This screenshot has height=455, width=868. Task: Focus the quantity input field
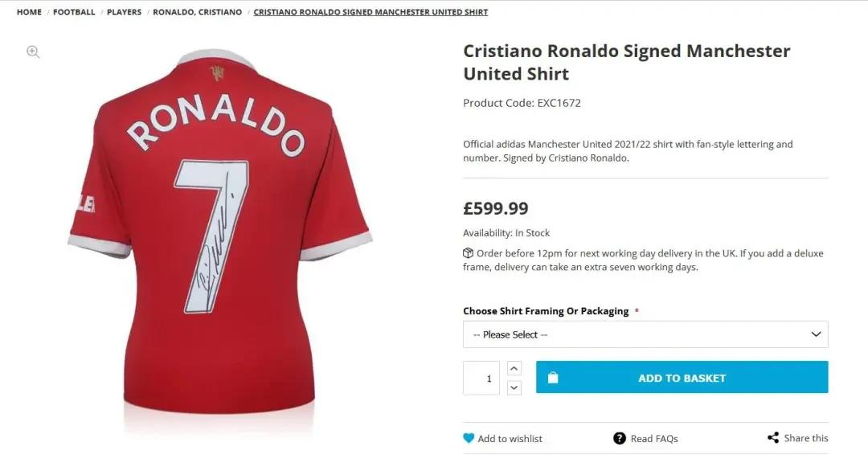(x=481, y=378)
